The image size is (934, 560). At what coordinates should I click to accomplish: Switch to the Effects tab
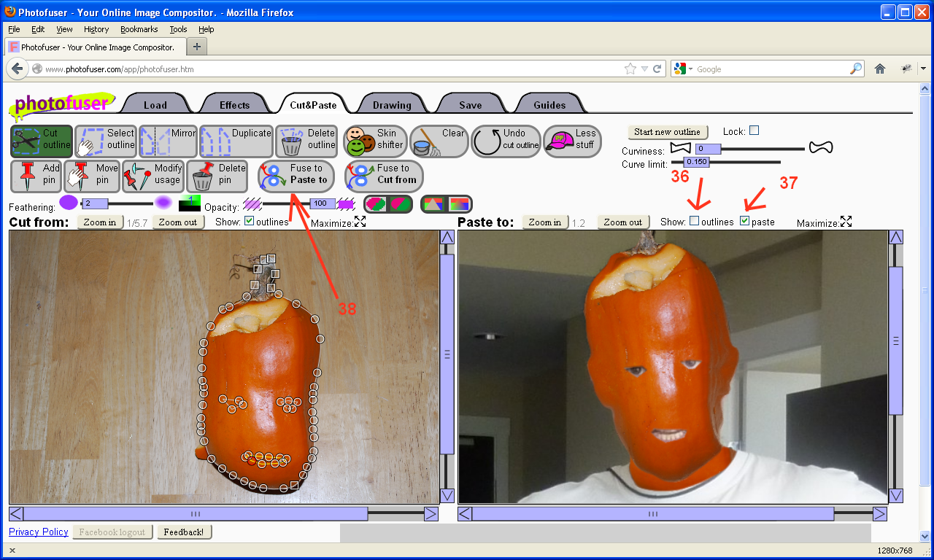point(234,105)
